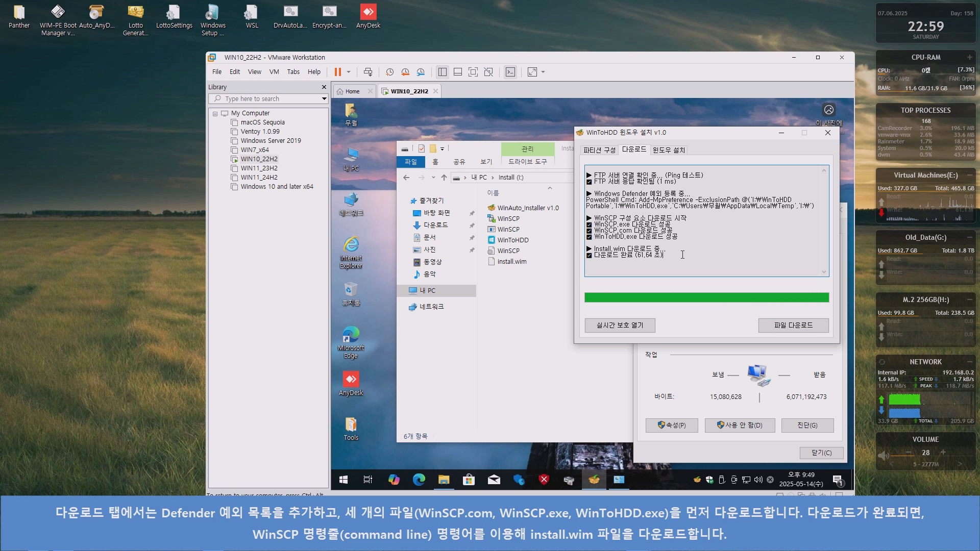Open the stretch display dropdown arrow
The height and width of the screenshot is (551, 980).
tap(543, 72)
